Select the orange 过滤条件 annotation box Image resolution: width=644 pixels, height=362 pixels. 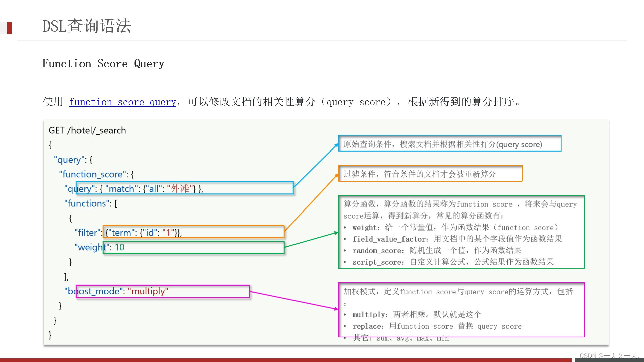click(x=430, y=174)
